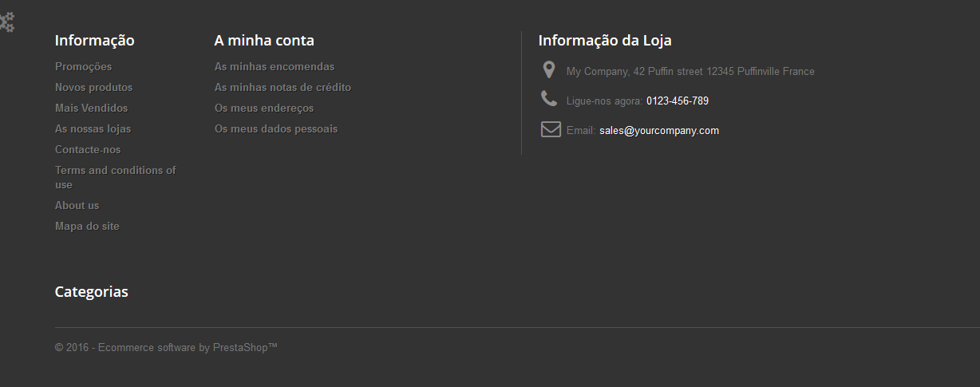980x387 pixels.
Task: View As minhas notas de crédito
Action: tap(283, 87)
